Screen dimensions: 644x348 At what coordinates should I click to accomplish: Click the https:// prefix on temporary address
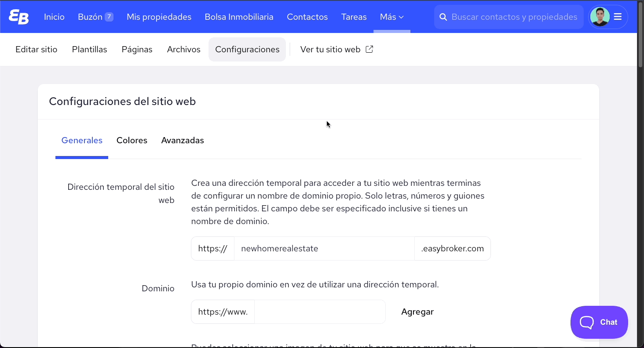coord(212,248)
